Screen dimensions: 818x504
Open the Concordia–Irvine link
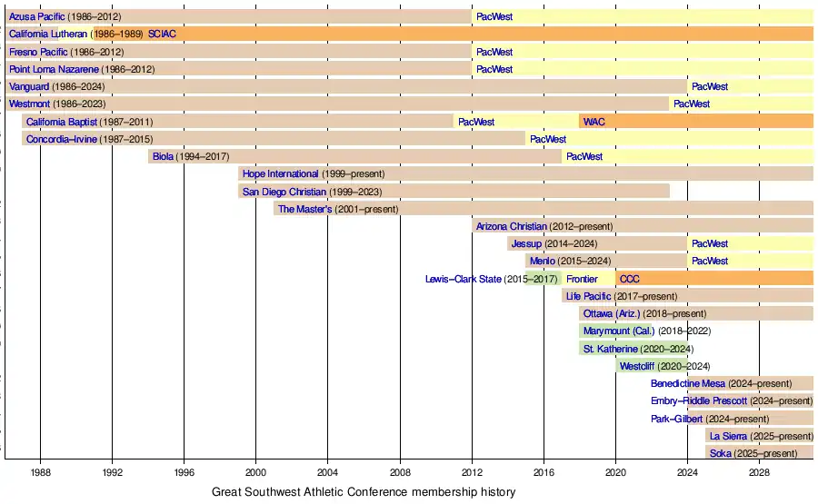click(61, 139)
